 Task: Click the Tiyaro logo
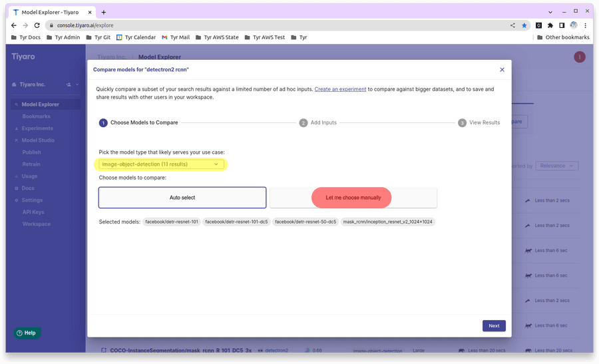(23, 57)
